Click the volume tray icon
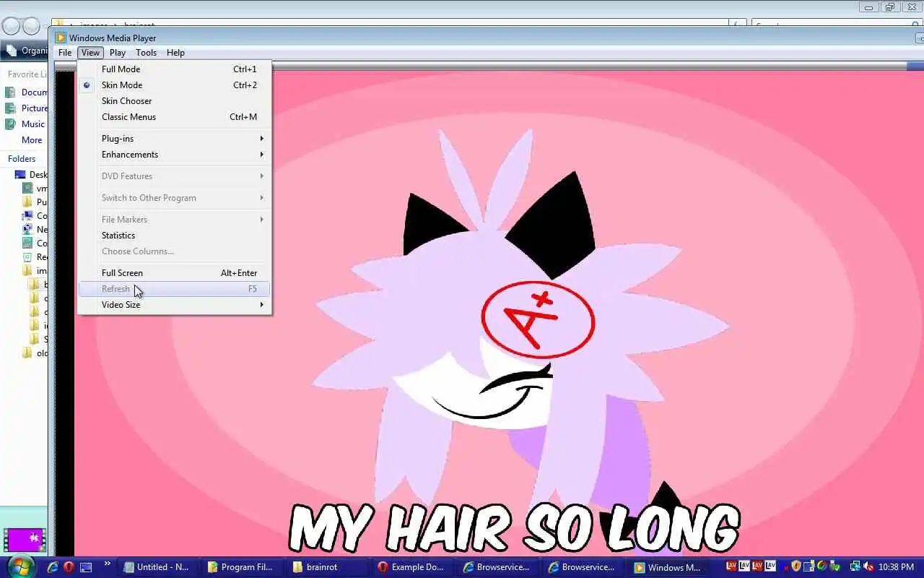This screenshot has height=578, width=924. [x=869, y=567]
